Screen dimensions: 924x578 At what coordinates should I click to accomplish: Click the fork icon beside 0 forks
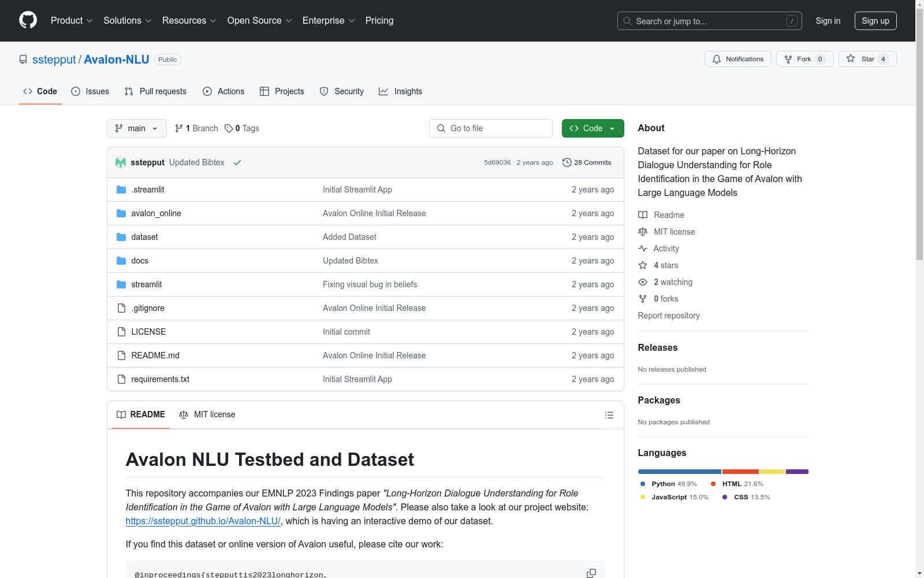tap(643, 299)
